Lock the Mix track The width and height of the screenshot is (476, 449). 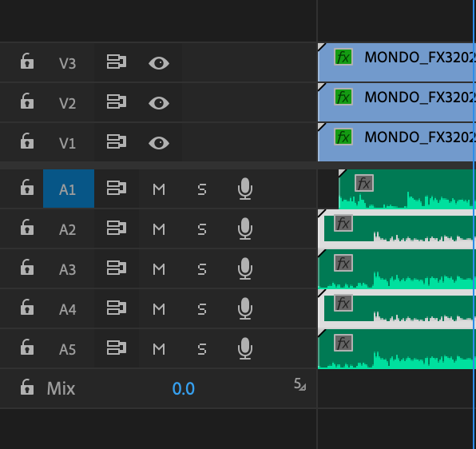click(x=27, y=387)
